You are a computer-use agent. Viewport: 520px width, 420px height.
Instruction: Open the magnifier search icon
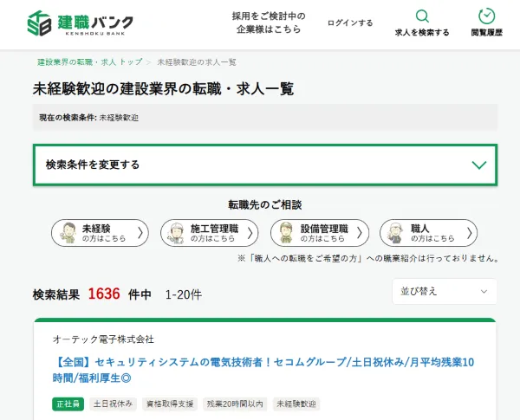(x=422, y=16)
